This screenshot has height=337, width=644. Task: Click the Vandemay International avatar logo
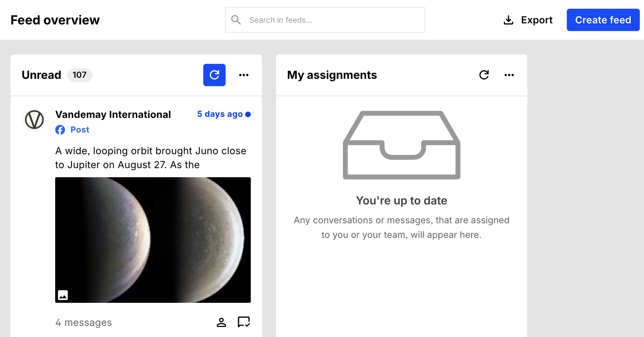coord(34,120)
